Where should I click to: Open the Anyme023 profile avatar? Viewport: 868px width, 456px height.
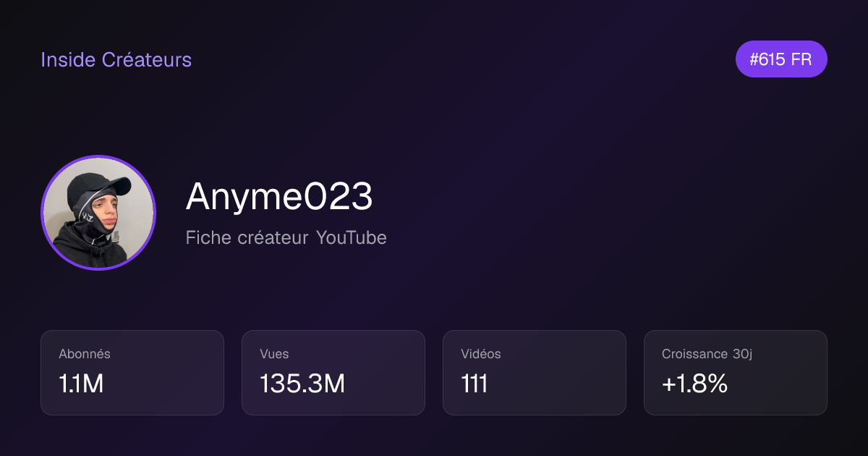click(98, 213)
